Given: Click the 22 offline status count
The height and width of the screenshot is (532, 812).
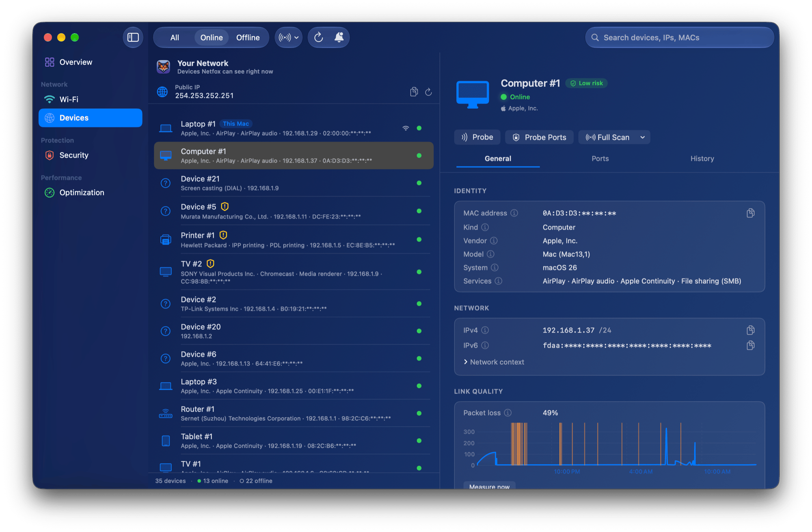Looking at the screenshot, I should point(256,481).
